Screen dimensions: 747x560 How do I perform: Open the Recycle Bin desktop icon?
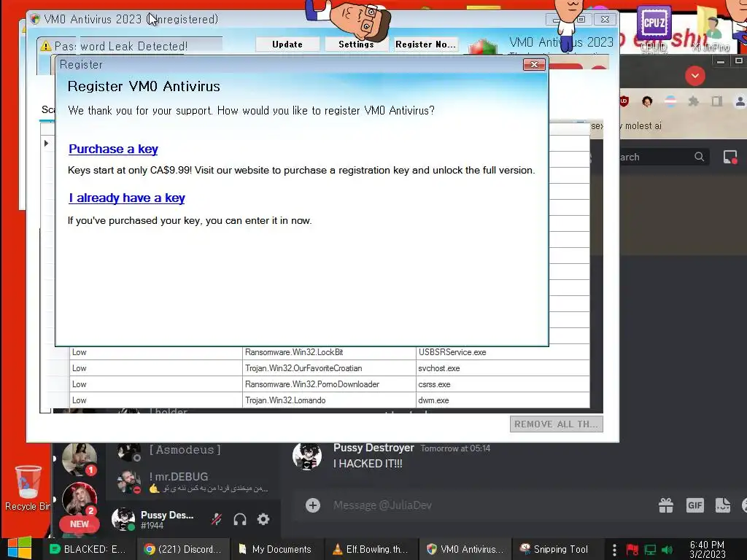(x=28, y=488)
